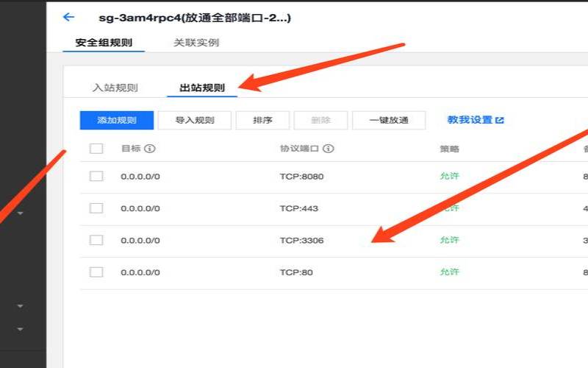This screenshot has width=588, height=368.
Task: Select the 出站规则 tab
Action: (x=202, y=88)
